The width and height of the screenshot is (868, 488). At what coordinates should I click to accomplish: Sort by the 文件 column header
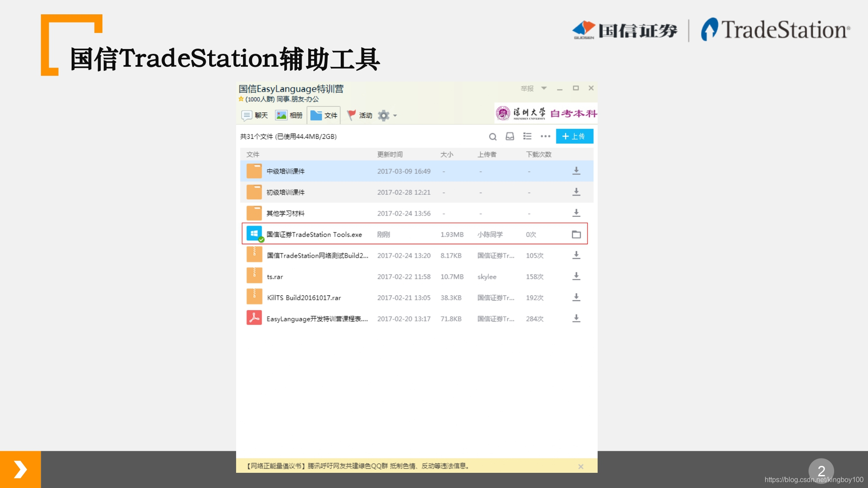[x=253, y=154]
